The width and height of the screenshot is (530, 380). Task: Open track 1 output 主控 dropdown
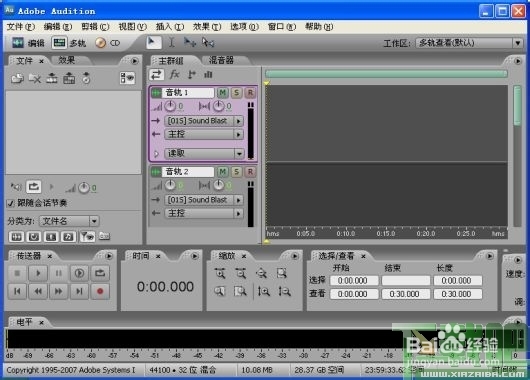click(204, 135)
